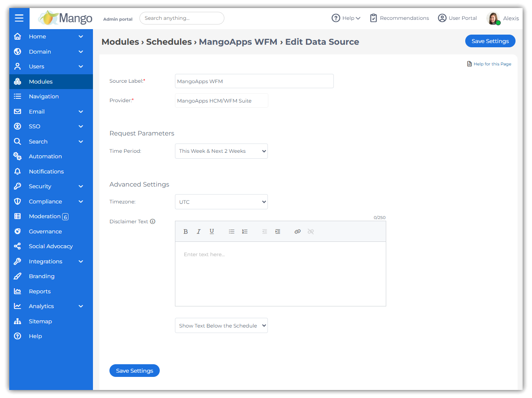Open the Timezone dropdown
Screen dimensions: 532x398
(x=221, y=202)
